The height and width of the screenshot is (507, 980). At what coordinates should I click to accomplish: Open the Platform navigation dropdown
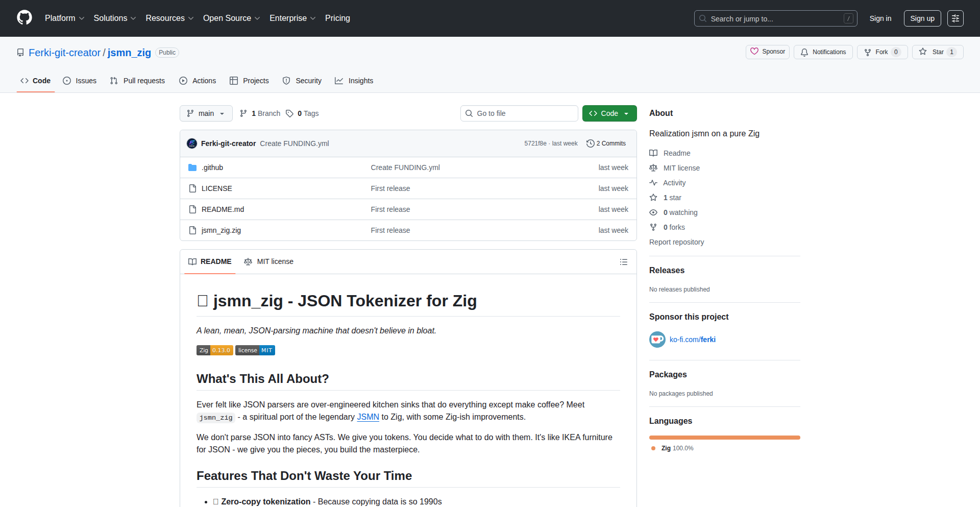click(x=64, y=18)
